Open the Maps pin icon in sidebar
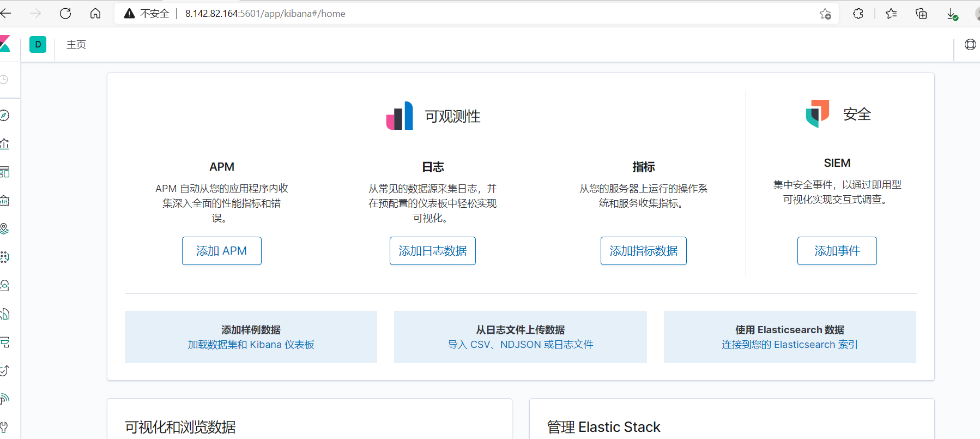This screenshot has width=980, height=439. click(4, 229)
